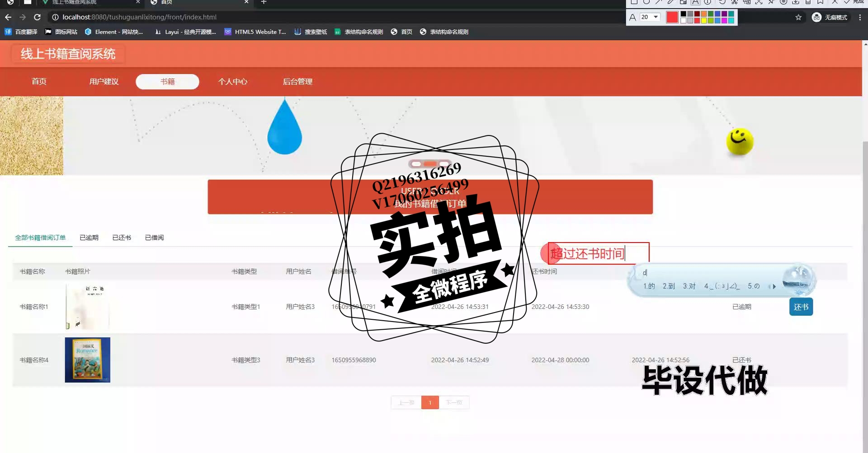Screen dimensions: 868x453
Task: Reload the page
Action: (38, 17)
